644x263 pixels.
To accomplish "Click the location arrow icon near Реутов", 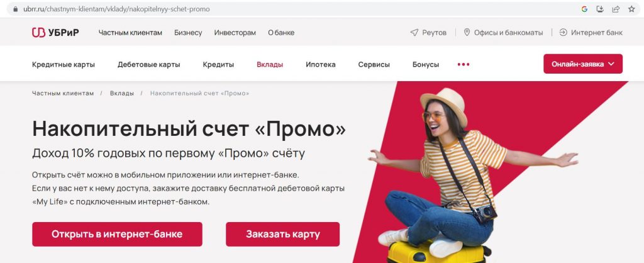I will (414, 33).
